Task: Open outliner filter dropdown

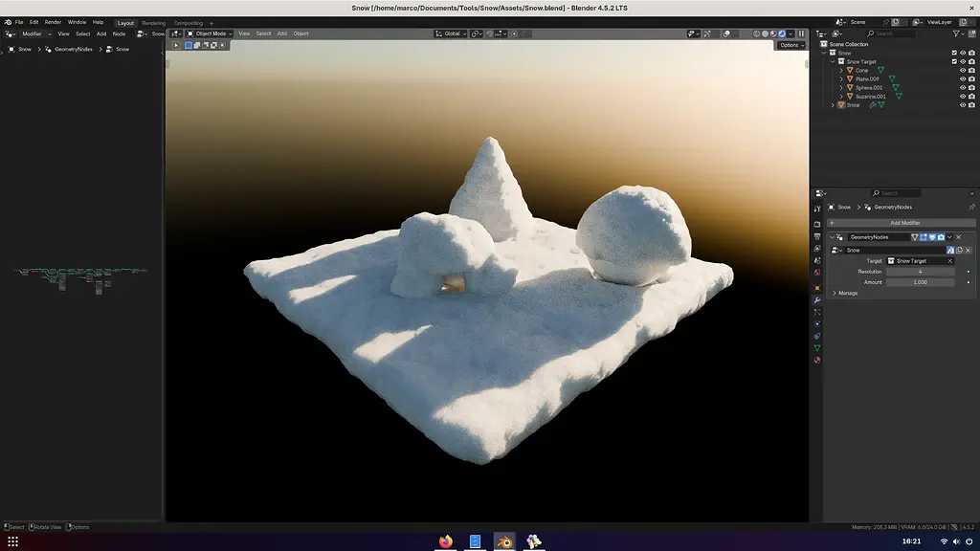Action: (x=959, y=33)
